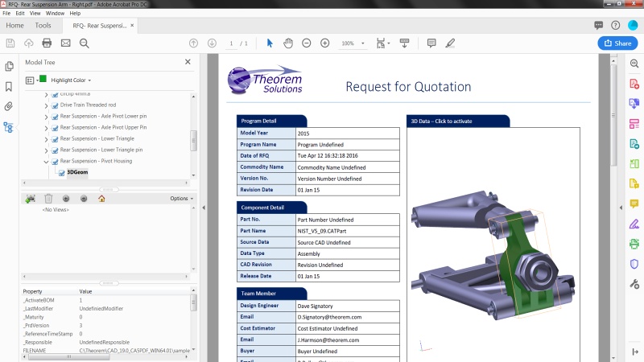The height and width of the screenshot is (362, 644).
Task: Uncheck Drive Train Threaded rod checkbox
Action: click(x=55, y=105)
